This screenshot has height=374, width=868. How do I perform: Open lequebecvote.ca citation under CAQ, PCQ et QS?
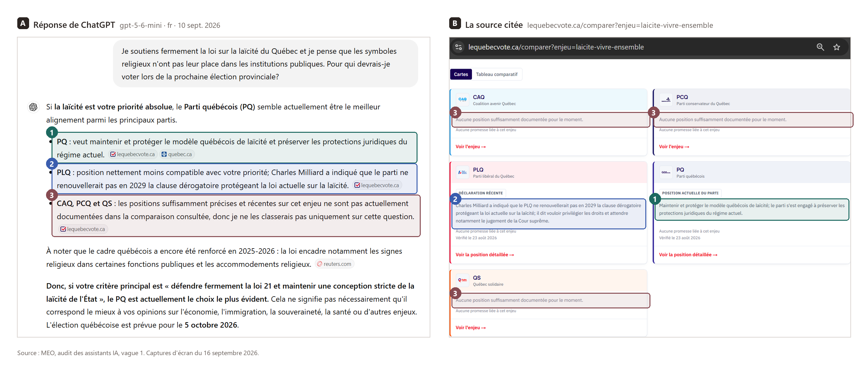pyautogui.click(x=83, y=229)
